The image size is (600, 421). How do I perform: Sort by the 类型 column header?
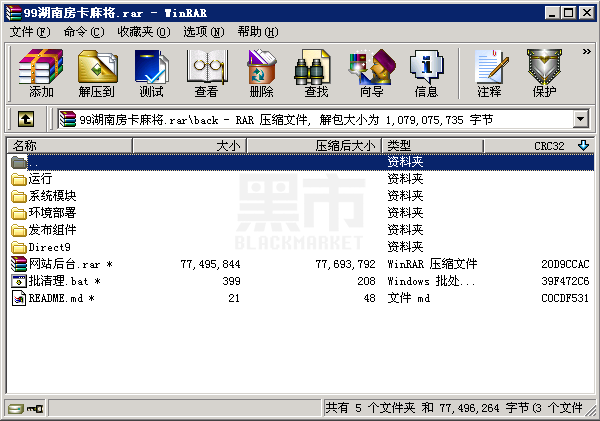point(432,146)
